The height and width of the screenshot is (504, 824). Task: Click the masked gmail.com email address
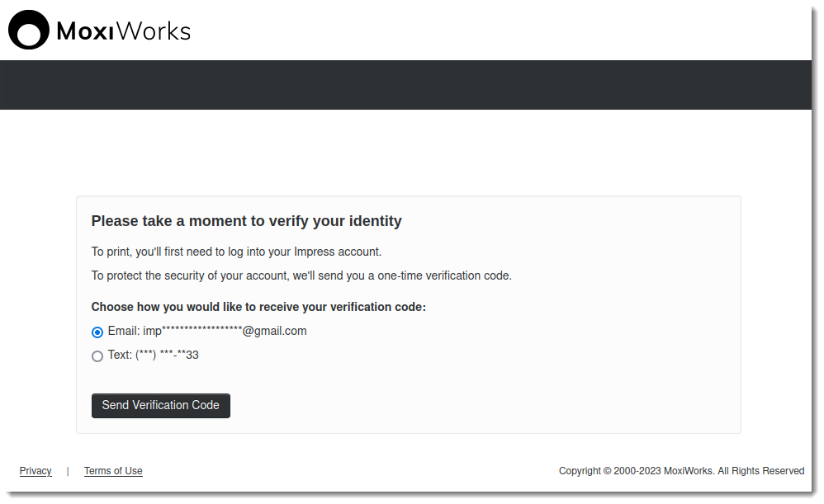click(x=225, y=331)
